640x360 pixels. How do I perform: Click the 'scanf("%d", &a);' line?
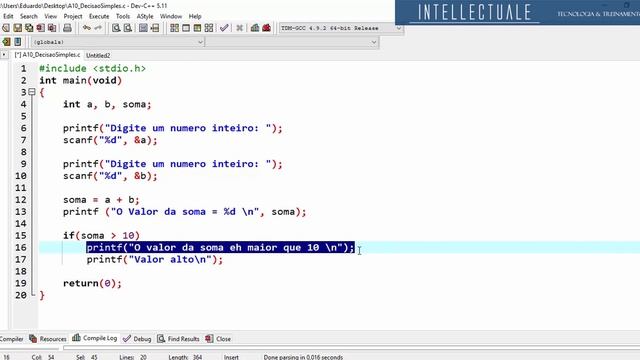110,140
